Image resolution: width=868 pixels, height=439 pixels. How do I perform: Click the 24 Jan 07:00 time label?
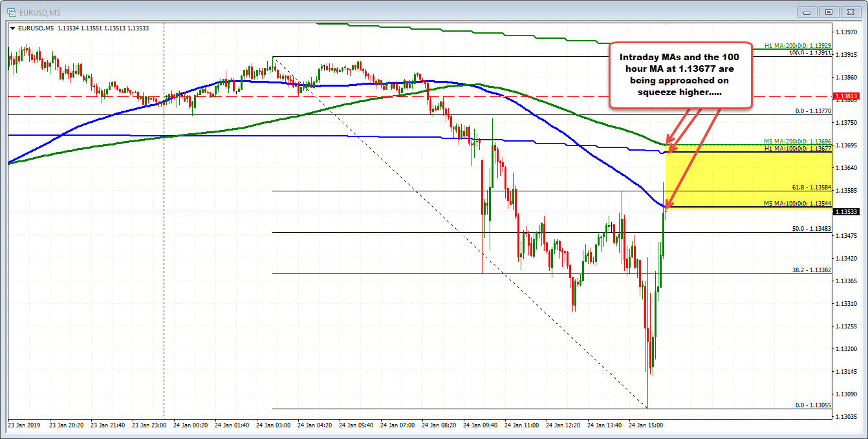tap(398, 425)
